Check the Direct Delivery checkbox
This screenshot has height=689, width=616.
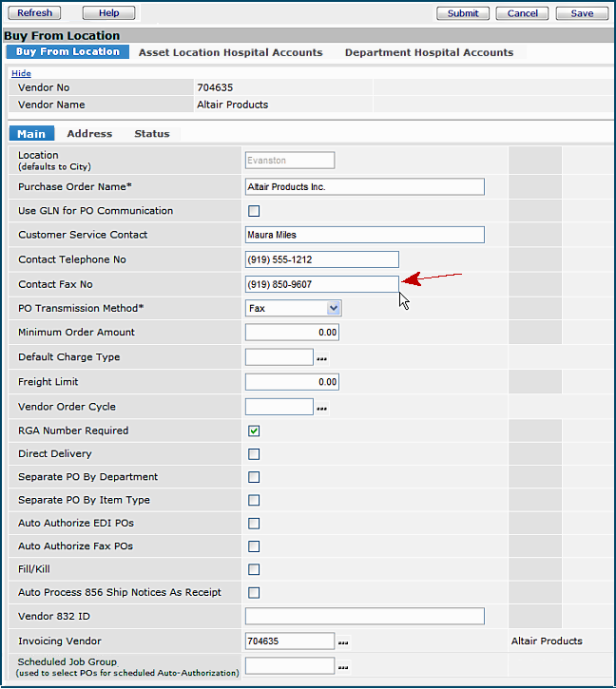[x=254, y=454]
